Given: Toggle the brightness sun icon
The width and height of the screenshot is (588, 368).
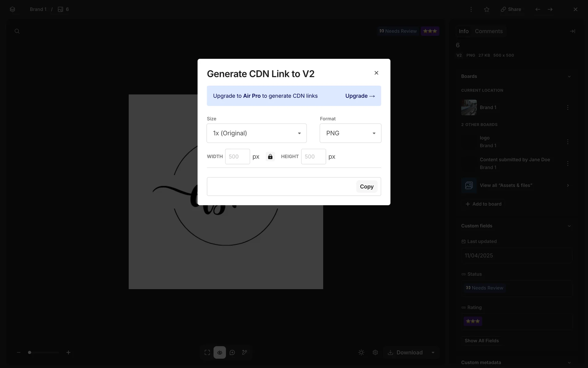Looking at the screenshot, I should tap(361, 353).
